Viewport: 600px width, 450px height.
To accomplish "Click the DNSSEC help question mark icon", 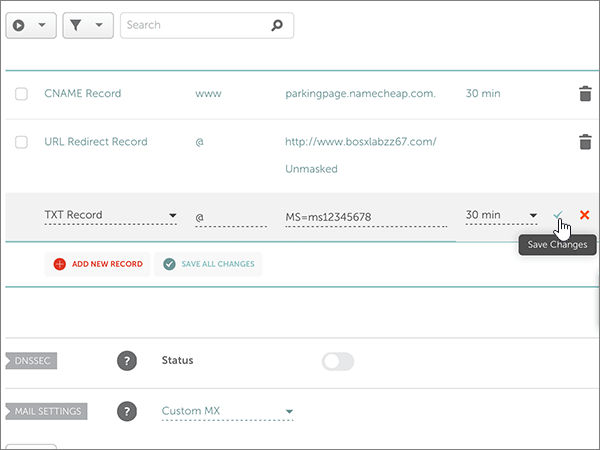I will tap(126, 361).
